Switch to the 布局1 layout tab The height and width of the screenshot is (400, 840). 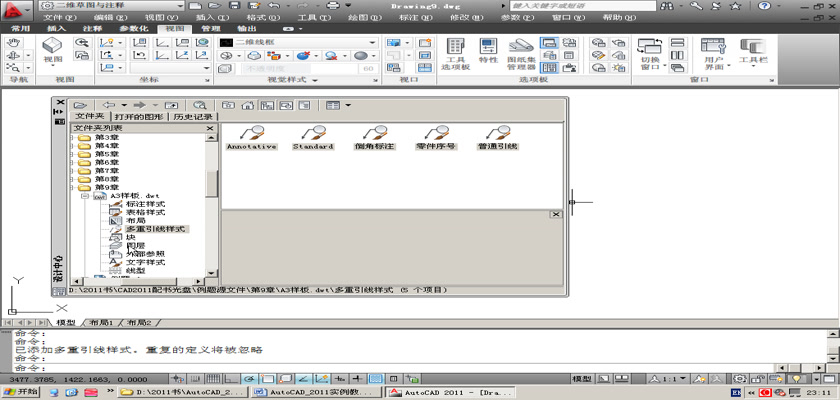click(101, 323)
